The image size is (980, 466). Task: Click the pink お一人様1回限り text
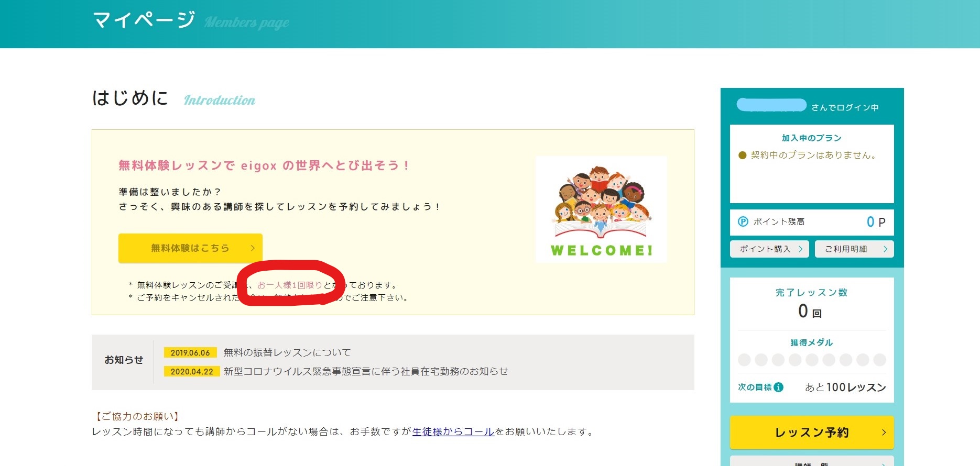[x=289, y=285]
